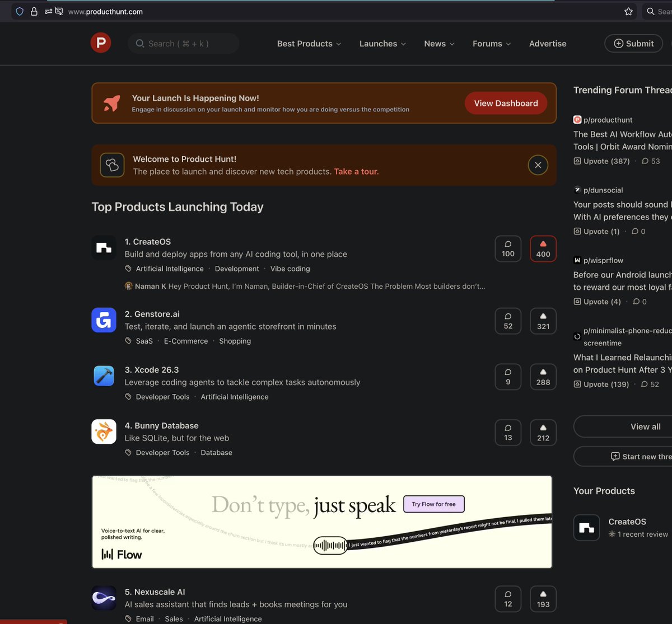
Task: Open the News dropdown menu
Action: pos(439,44)
